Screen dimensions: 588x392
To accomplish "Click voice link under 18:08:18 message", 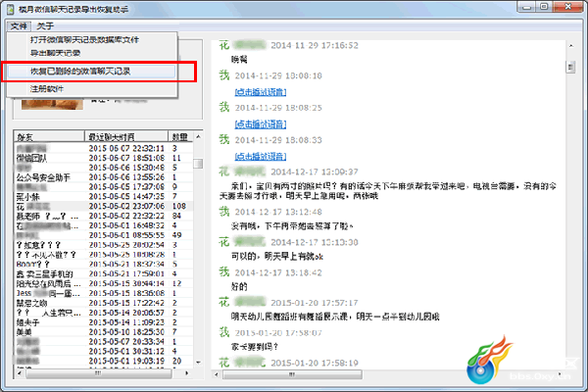I will (x=261, y=92).
